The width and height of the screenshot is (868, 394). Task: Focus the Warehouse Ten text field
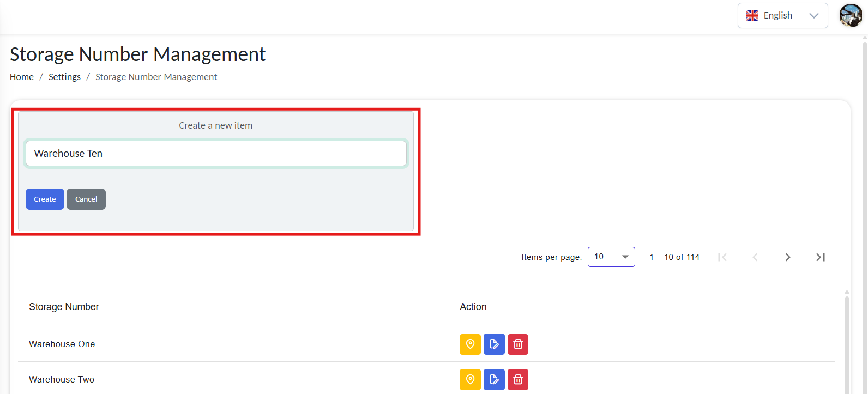[x=216, y=154]
